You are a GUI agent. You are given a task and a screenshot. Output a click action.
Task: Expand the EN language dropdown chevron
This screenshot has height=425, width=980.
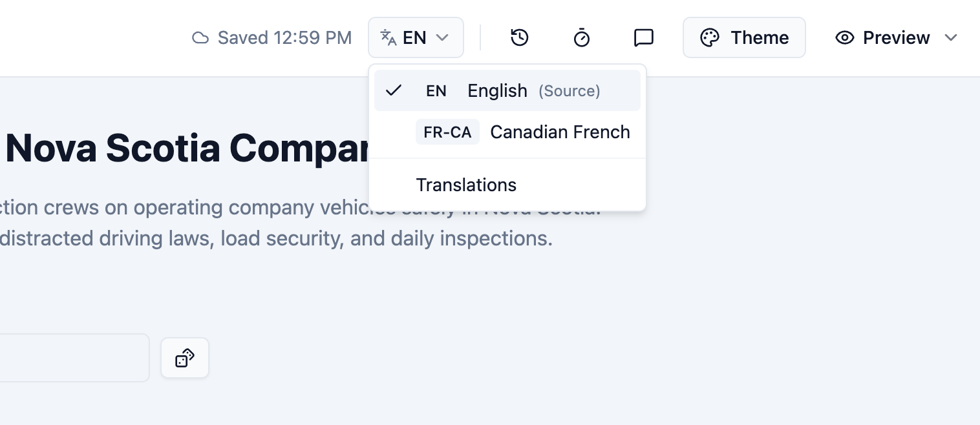[442, 37]
